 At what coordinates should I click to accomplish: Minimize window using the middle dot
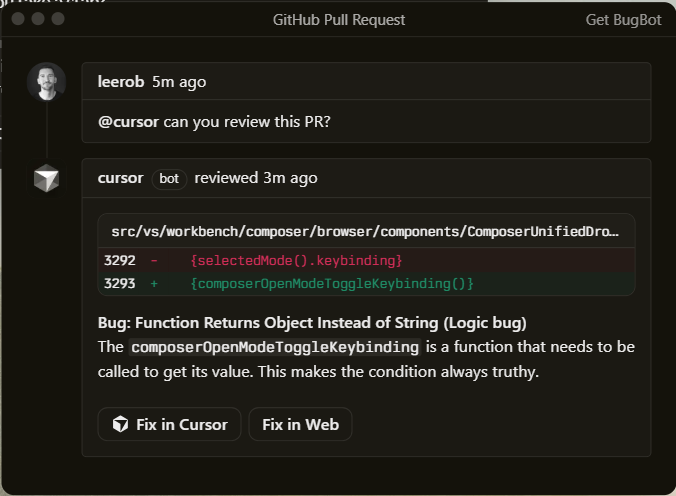click(38, 19)
